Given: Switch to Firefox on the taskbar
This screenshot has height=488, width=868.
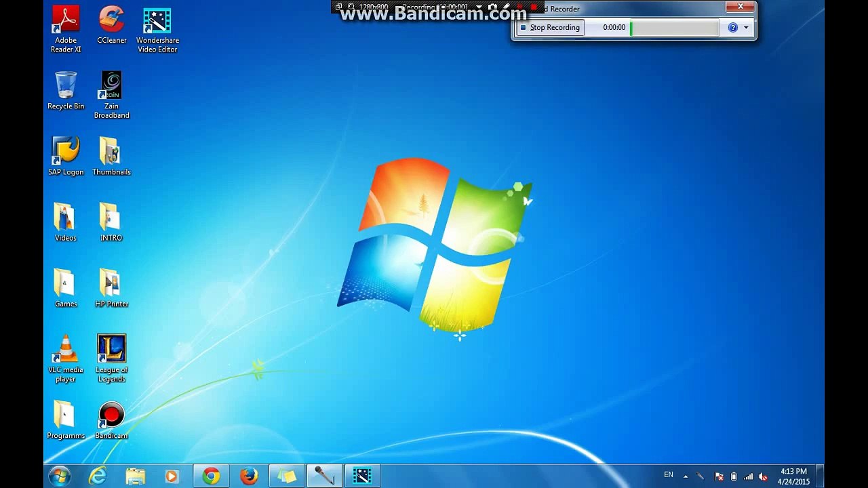Looking at the screenshot, I should 249,476.
